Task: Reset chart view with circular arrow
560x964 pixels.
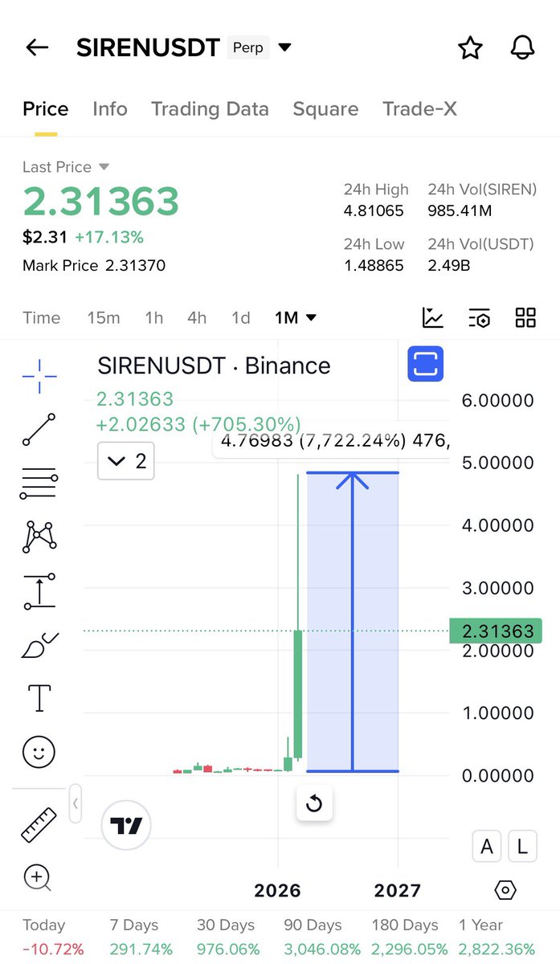Action: pyautogui.click(x=314, y=803)
